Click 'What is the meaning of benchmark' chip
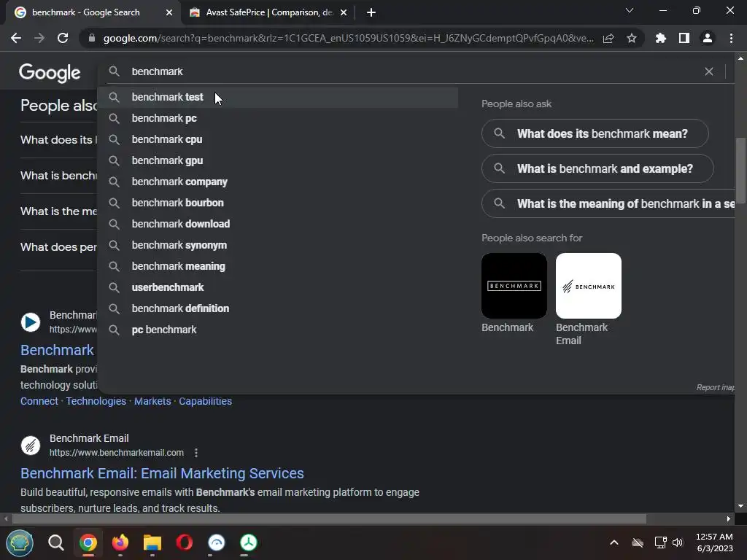Viewport: 747px width, 560px height. 608,204
